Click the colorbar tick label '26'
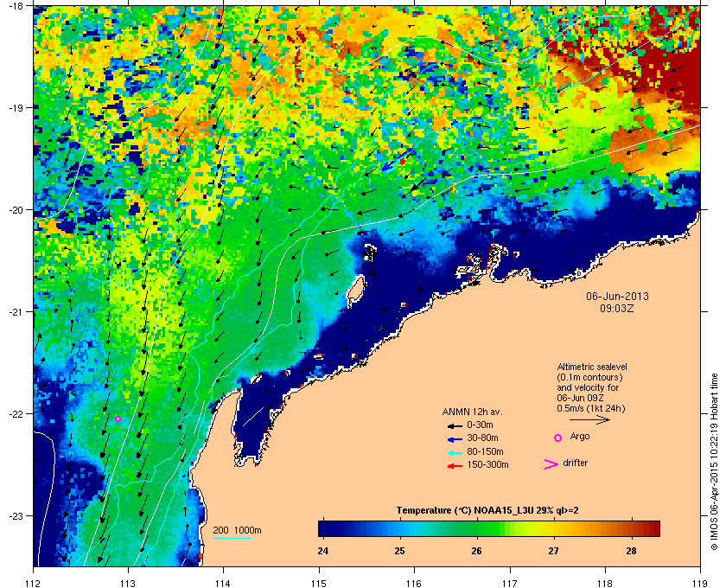 476,551
